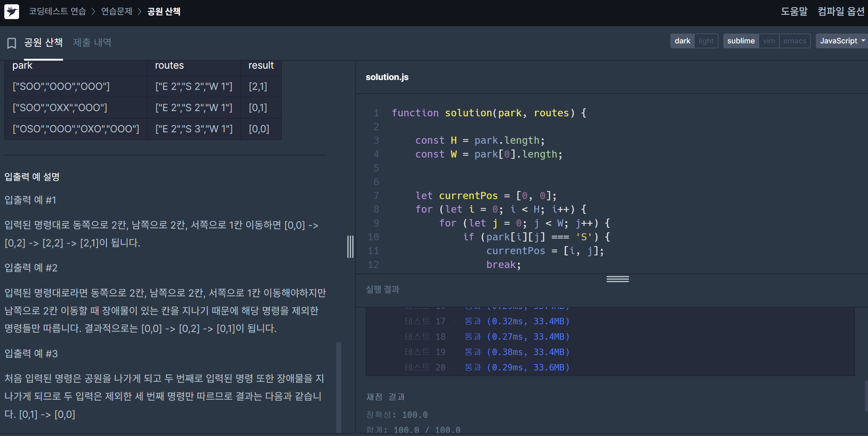868x436 pixels.
Task: Click the park column header
Action: click(22, 66)
